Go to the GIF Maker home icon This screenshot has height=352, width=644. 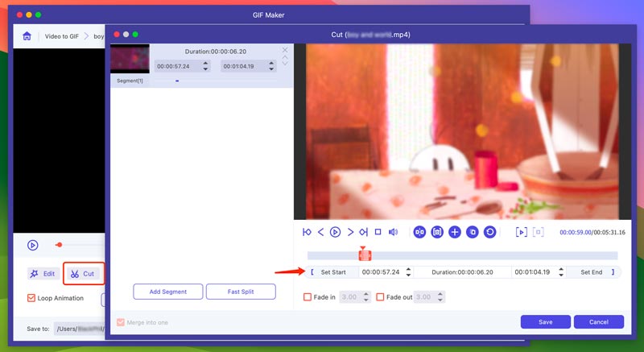(x=27, y=36)
